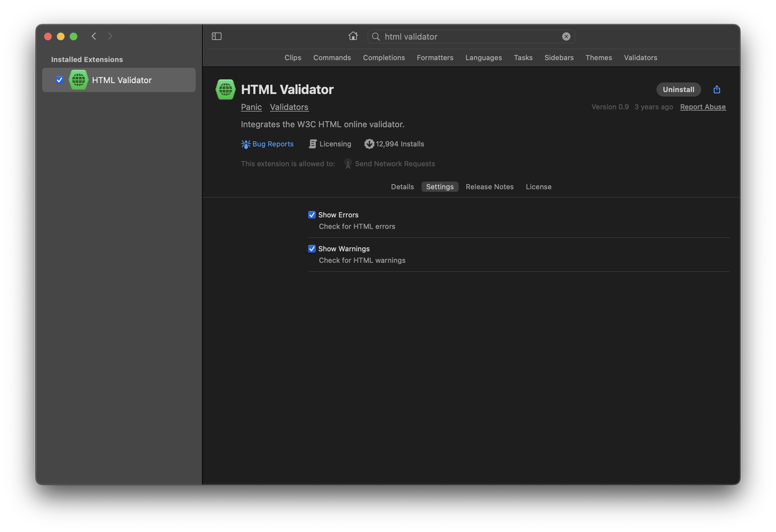Click the Version 0.9 text

coord(610,107)
